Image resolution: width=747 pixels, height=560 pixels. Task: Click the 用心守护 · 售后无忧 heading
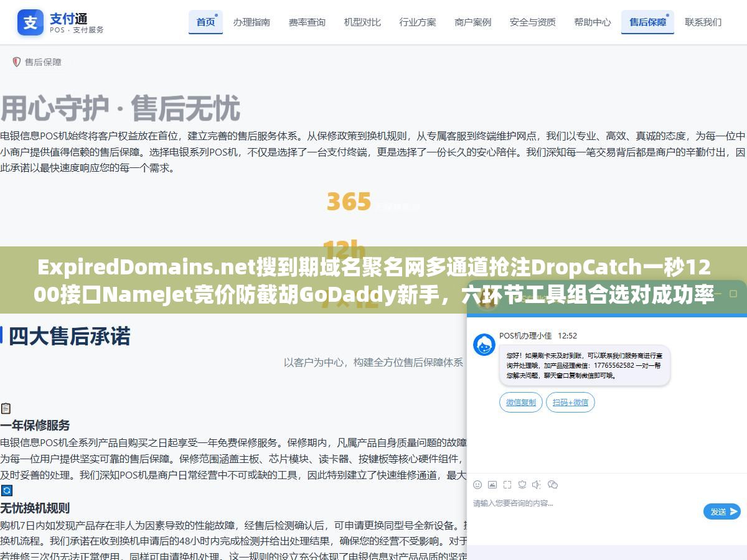[x=120, y=109]
